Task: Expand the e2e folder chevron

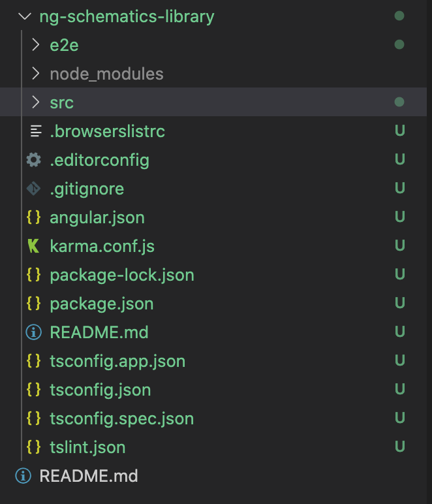Action: pyautogui.click(x=36, y=45)
